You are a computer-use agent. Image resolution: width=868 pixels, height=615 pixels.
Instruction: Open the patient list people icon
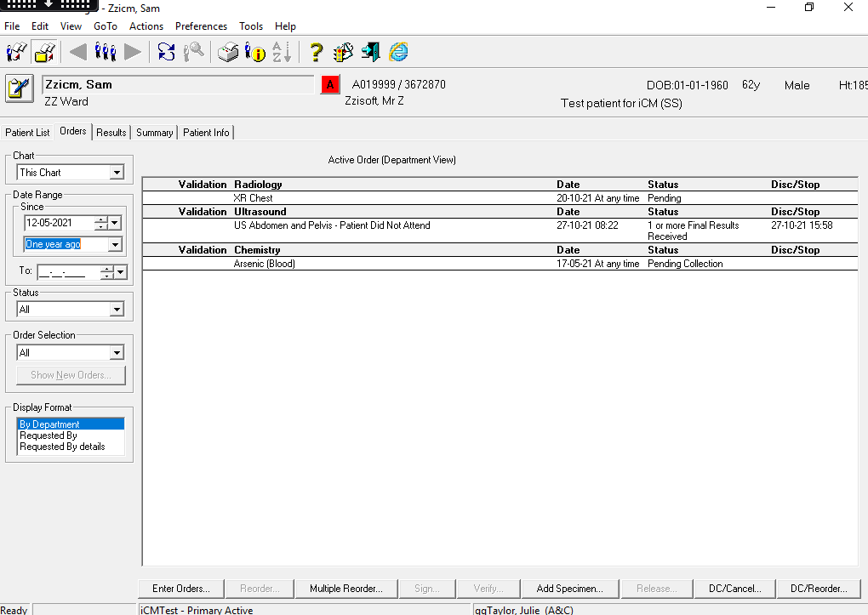tap(106, 52)
